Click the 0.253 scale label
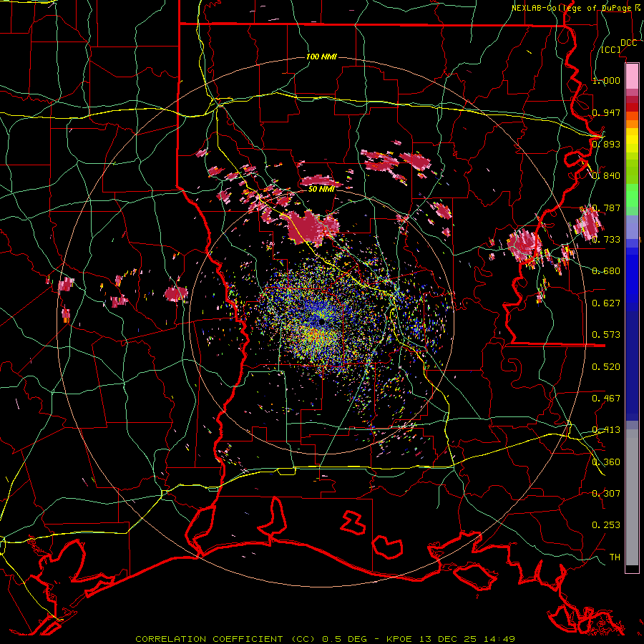This screenshot has height=644, width=644. click(606, 525)
